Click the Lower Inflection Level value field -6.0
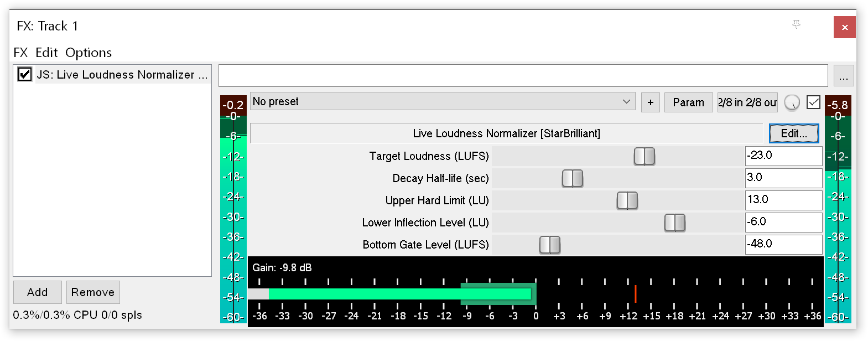 click(783, 223)
